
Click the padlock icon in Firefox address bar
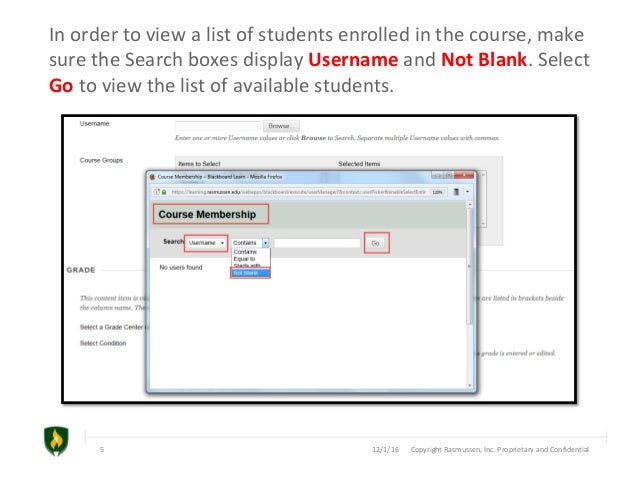[x=164, y=192]
